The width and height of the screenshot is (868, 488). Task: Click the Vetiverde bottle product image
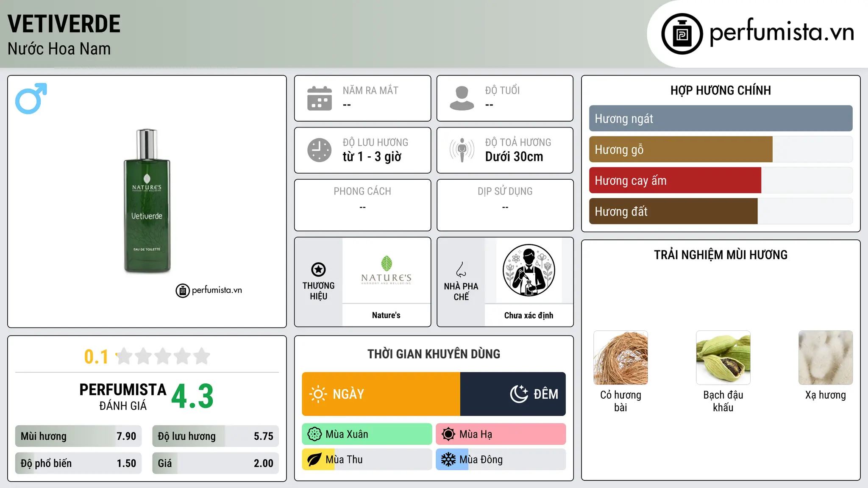click(x=147, y=201)
